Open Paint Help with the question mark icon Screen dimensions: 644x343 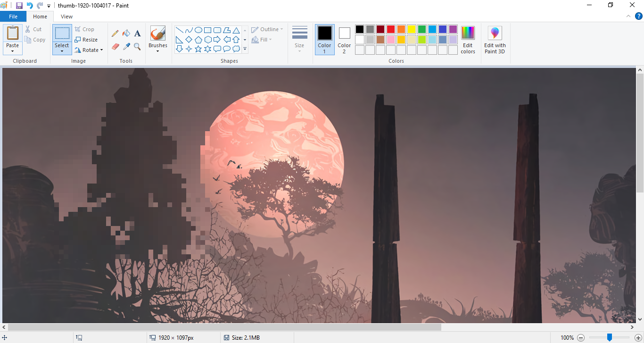[638, 17]
